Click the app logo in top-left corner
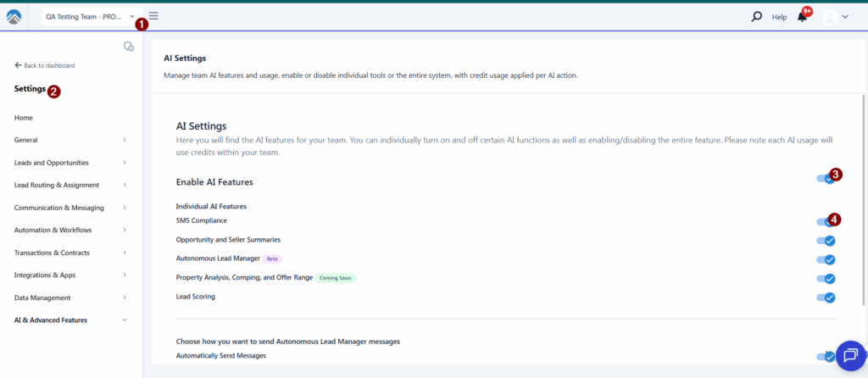Image resolution: width=868 pixels, height=378 pixels. tap(14, 16)
